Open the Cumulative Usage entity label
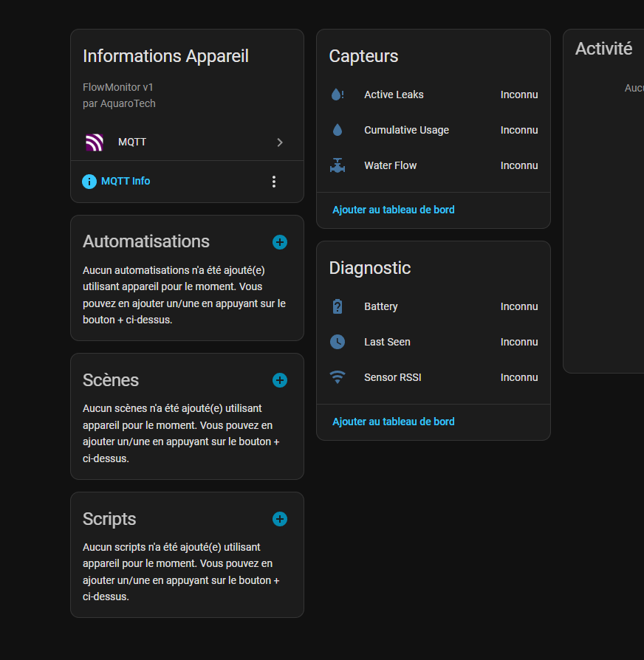Viewport: 644px width, 660px height. coord(406,130)
